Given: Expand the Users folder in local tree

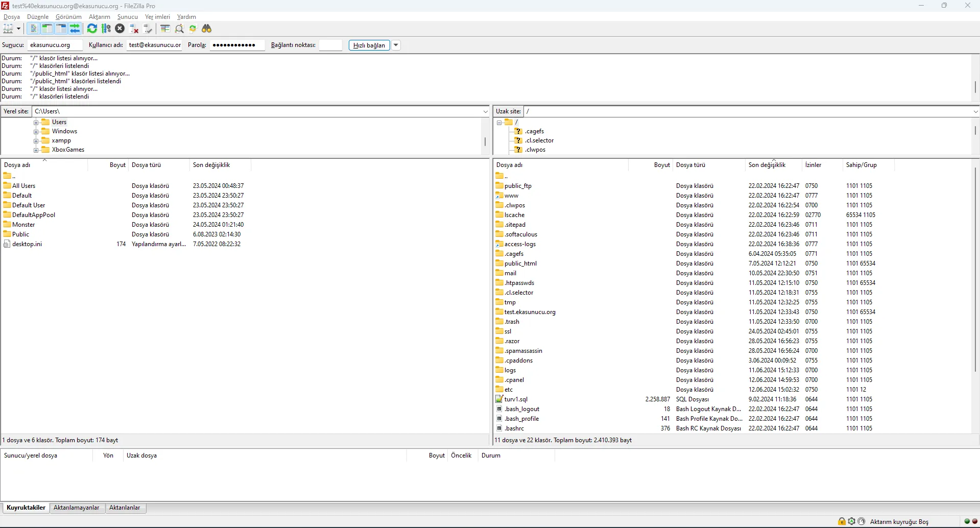Looking at the screenshot, I should [36, 123].
